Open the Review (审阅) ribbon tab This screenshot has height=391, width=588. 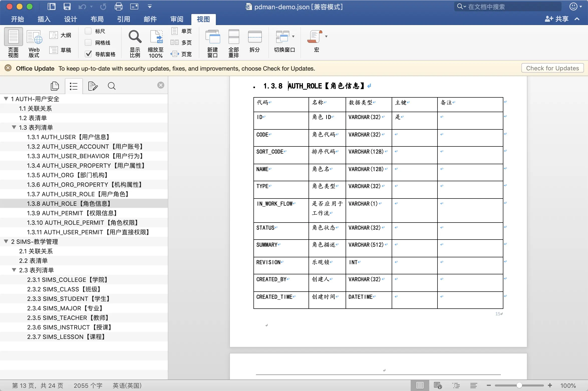coord(177,19)
